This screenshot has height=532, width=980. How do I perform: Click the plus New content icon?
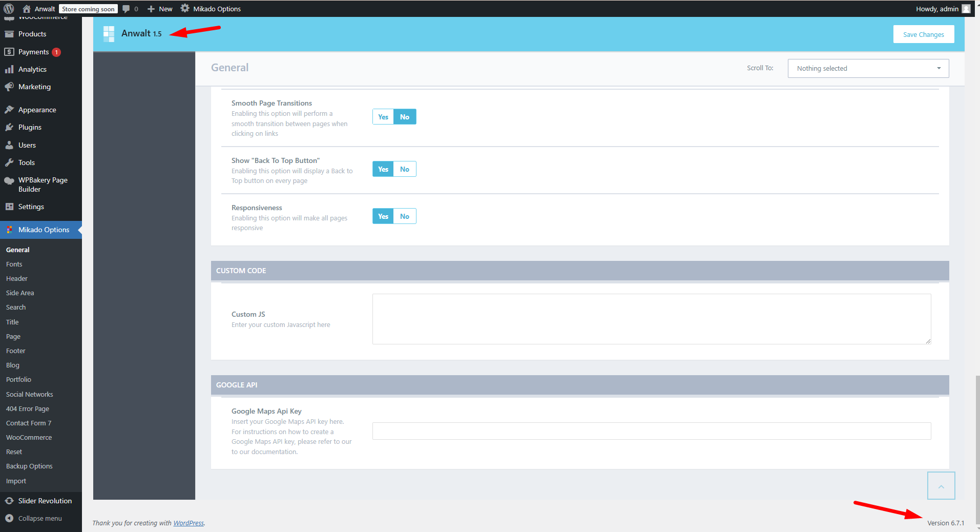point(151,9)
